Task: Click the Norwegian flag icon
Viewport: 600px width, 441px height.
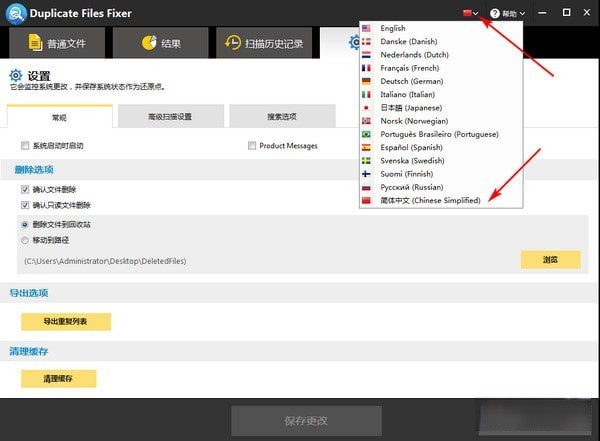Action: 366,121
